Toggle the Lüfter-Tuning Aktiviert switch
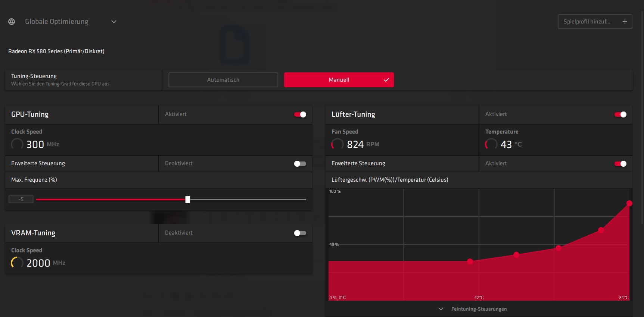The width and height of the screenshot is (644, 317). [620, 114]
